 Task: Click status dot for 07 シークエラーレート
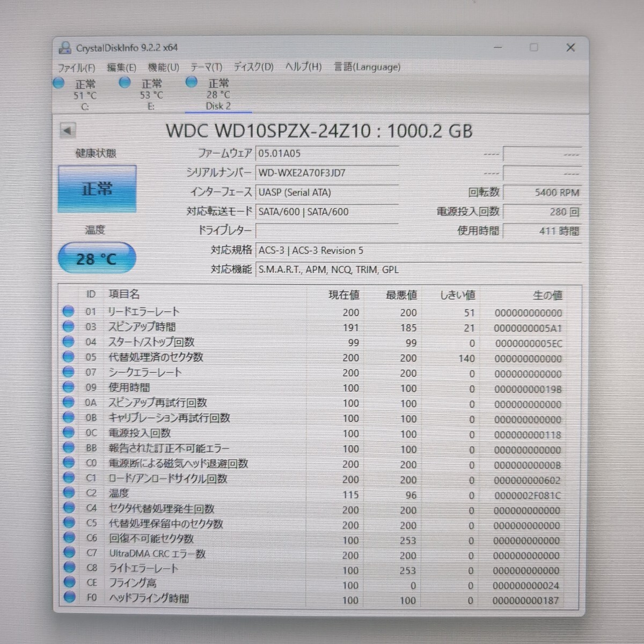tap(68, 371)
